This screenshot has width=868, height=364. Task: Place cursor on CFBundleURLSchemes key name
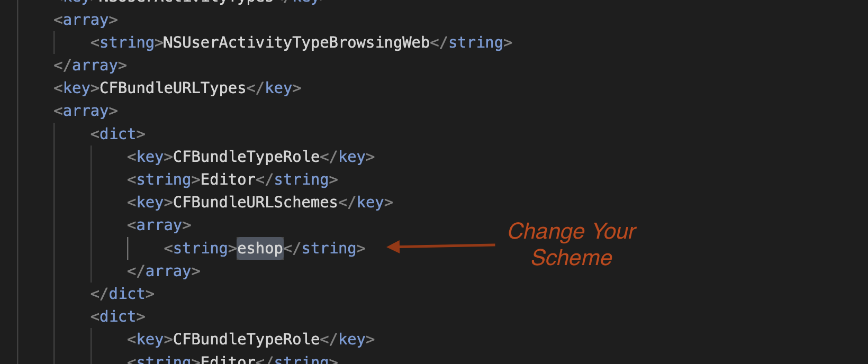[255, 202]
